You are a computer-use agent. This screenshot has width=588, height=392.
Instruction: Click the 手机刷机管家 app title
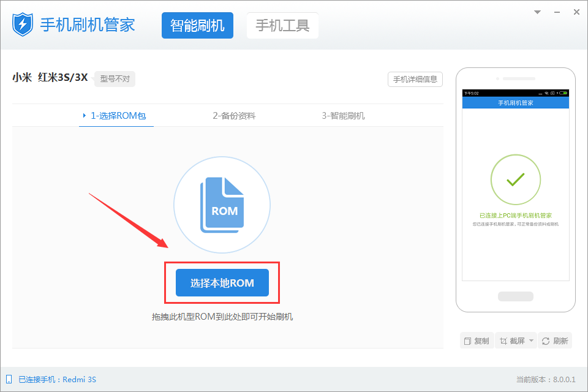pyautogui.click(x=88, y=24)
